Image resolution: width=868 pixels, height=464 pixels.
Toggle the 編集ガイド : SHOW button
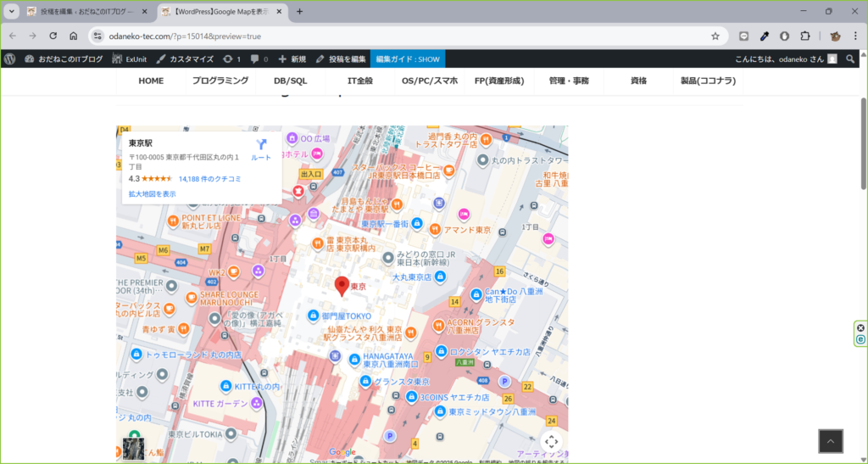(x=407, y=59)
